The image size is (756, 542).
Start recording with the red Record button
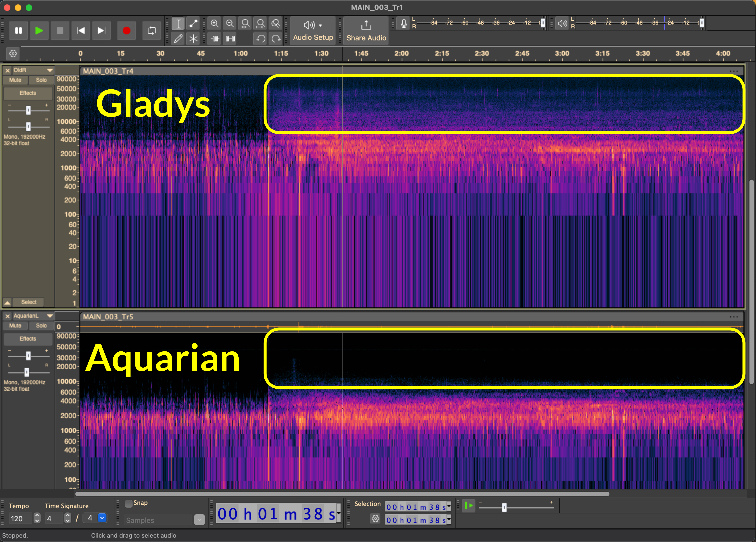(126, 31)
